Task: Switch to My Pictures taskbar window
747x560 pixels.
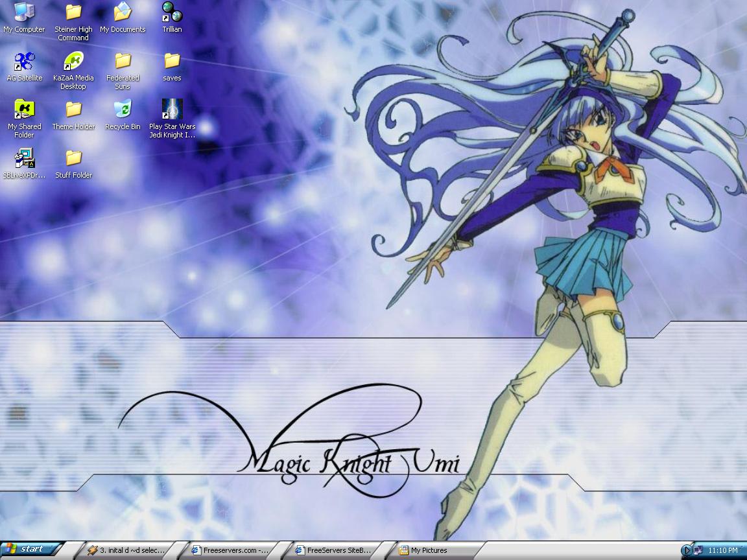Action: [x=437, y=550]
